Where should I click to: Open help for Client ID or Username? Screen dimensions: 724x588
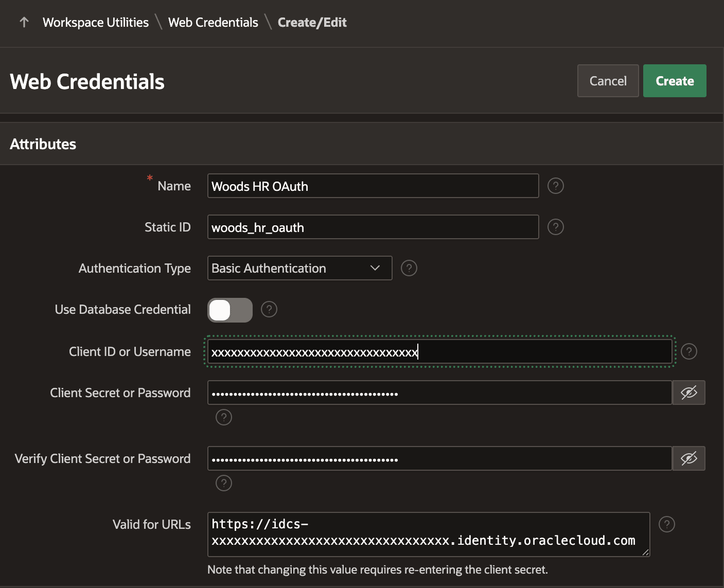(688, 351)
